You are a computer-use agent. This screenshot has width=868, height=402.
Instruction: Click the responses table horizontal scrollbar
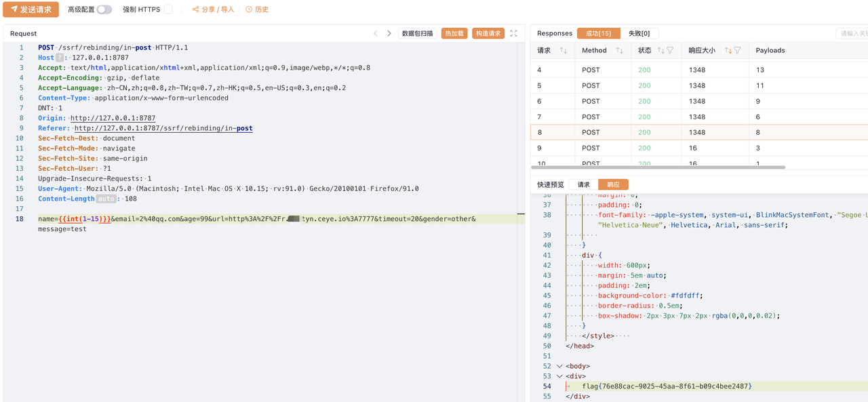click(x=658, y=167)
